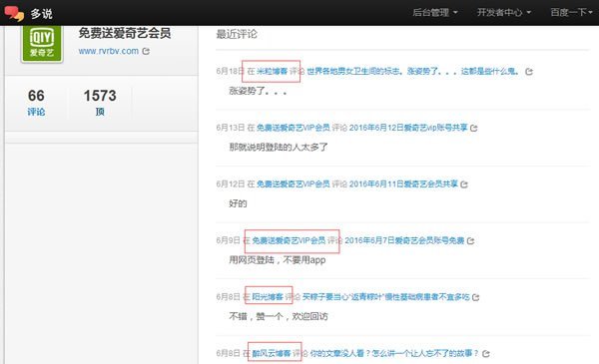The image size is (599, 364).
Task: Open the 阳光博客 site link
Action: pyautogui.click(x=268, y=297)
